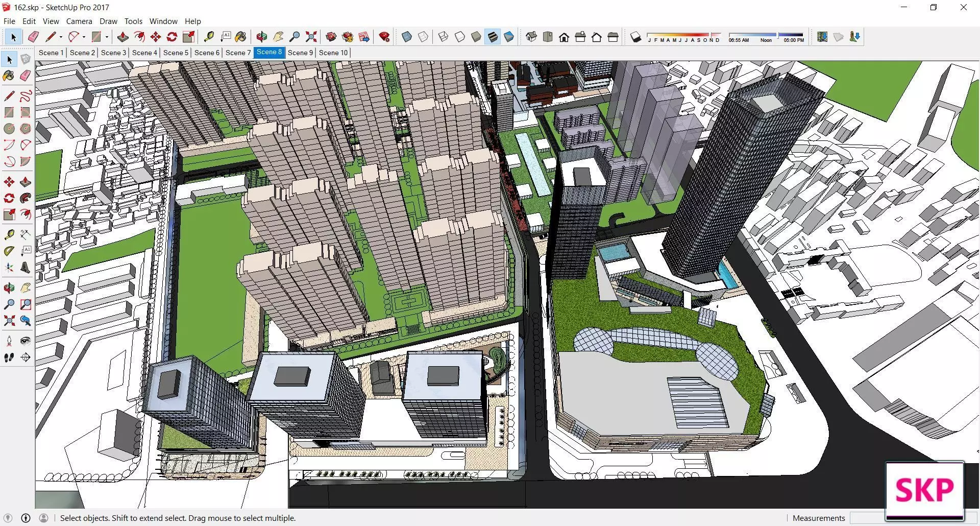Select the Protractor tool
Screen dimensions: 980x526
pos(9,251)
